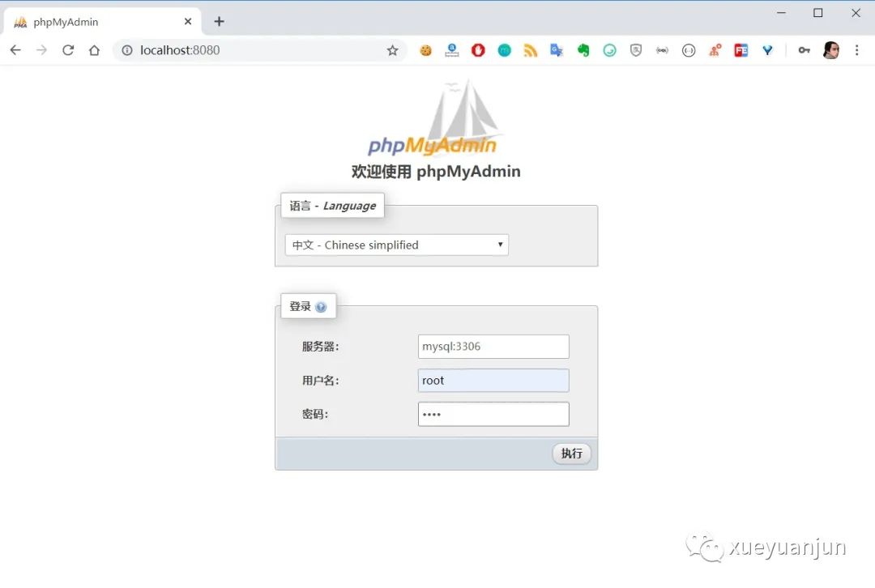Click the browser forward arrow

coord(42,50)
